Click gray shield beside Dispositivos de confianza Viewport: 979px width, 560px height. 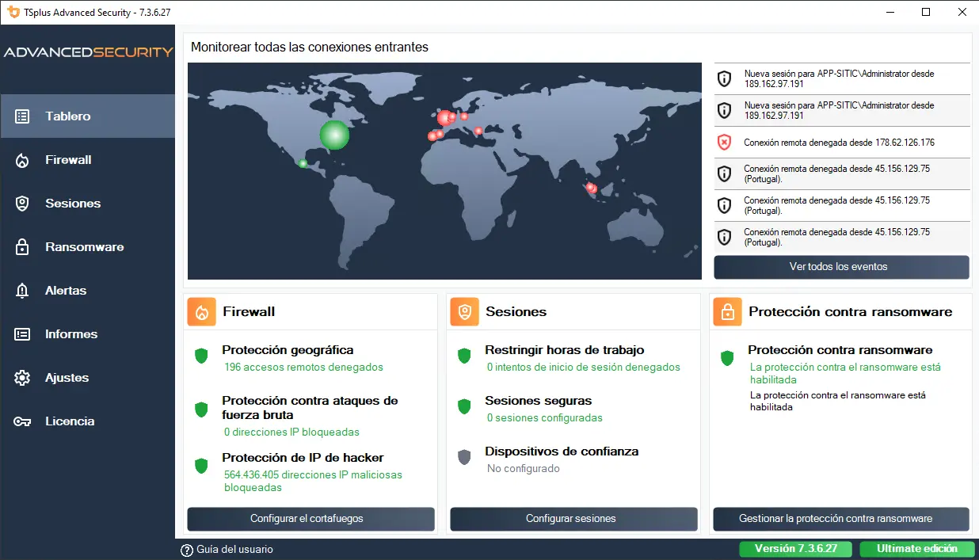pos(464,458)
